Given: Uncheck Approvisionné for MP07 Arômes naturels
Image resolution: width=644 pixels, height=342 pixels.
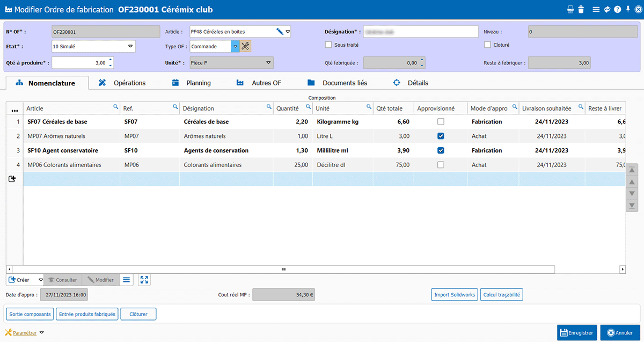Looking at the screenshot, I should (x=441, y=136).
